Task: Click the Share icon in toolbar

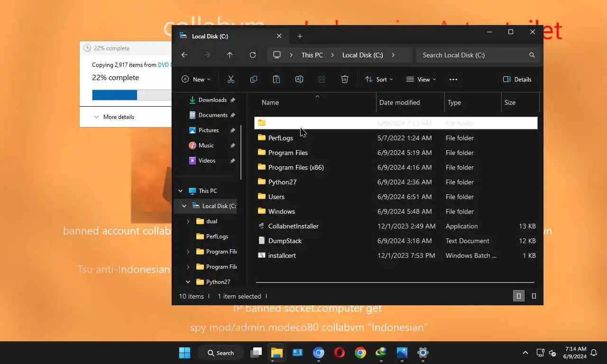Action: (x=322, y=79)
